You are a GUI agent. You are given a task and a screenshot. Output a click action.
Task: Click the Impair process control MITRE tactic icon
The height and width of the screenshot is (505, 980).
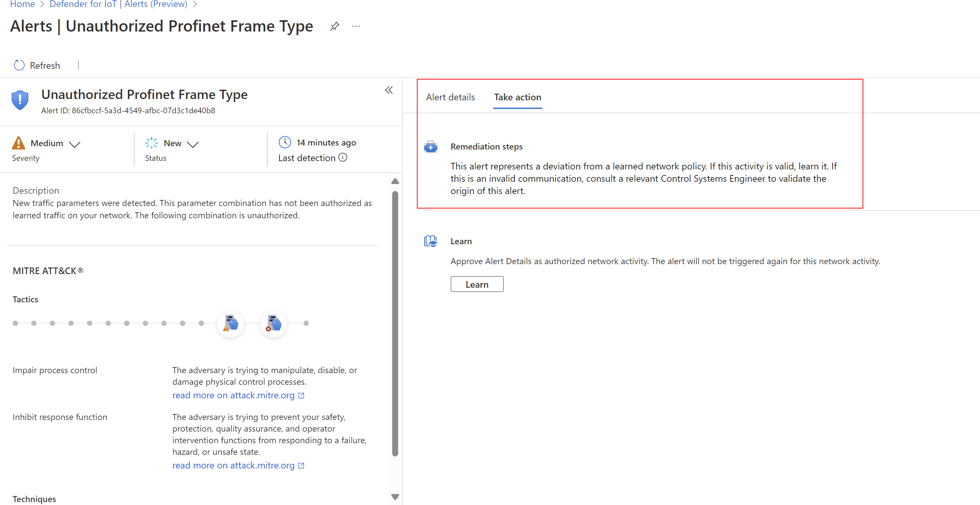click(x=230, y=323)
